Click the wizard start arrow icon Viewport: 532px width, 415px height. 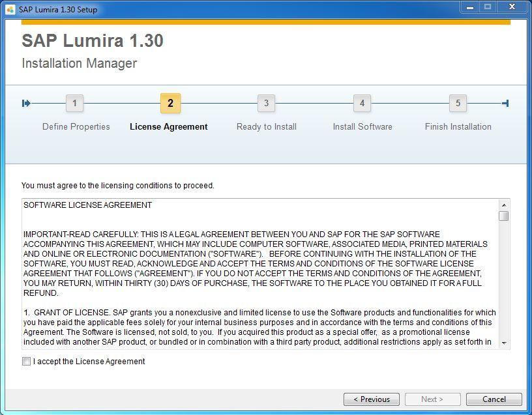(26, 103)
